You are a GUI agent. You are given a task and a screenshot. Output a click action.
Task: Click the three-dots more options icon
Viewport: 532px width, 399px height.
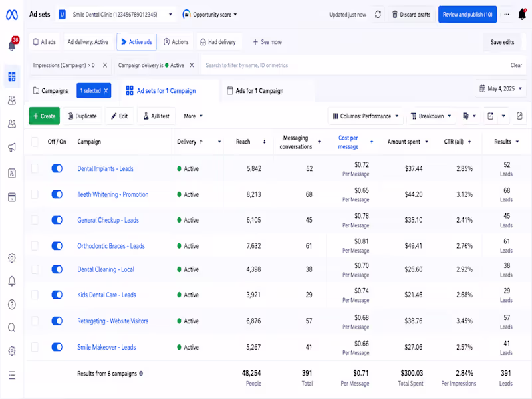tap(507, 14)
